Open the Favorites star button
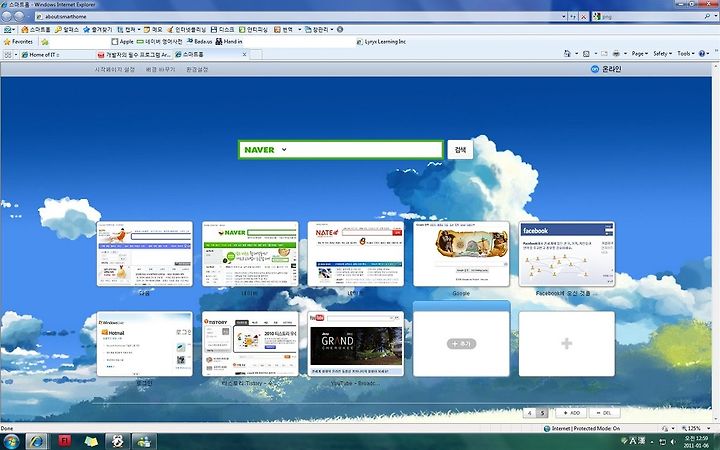720x450 pixels. point(18,42)
